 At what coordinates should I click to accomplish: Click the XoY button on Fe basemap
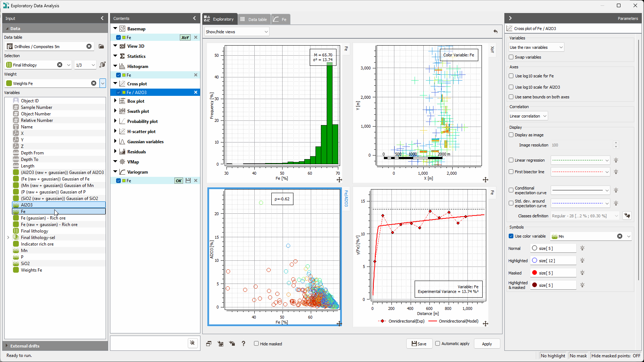pyautogui.click(x=185, y=37)
